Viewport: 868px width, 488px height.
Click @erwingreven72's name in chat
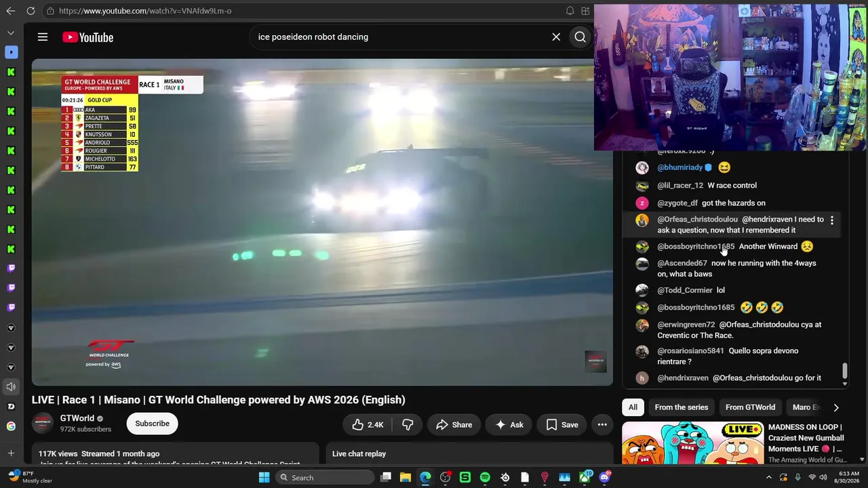(x=686, y=325)
